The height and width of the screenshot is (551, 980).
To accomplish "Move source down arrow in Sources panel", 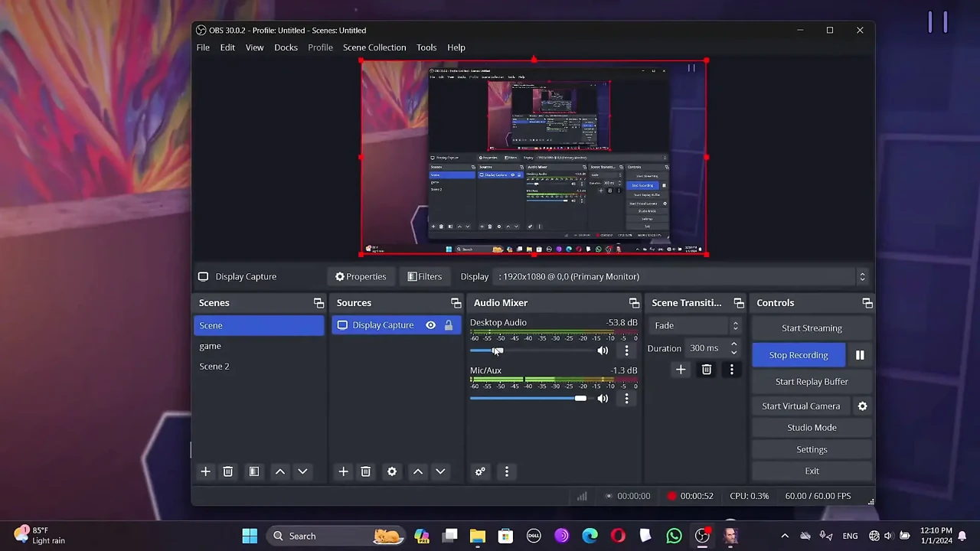I will coord(440,471).
